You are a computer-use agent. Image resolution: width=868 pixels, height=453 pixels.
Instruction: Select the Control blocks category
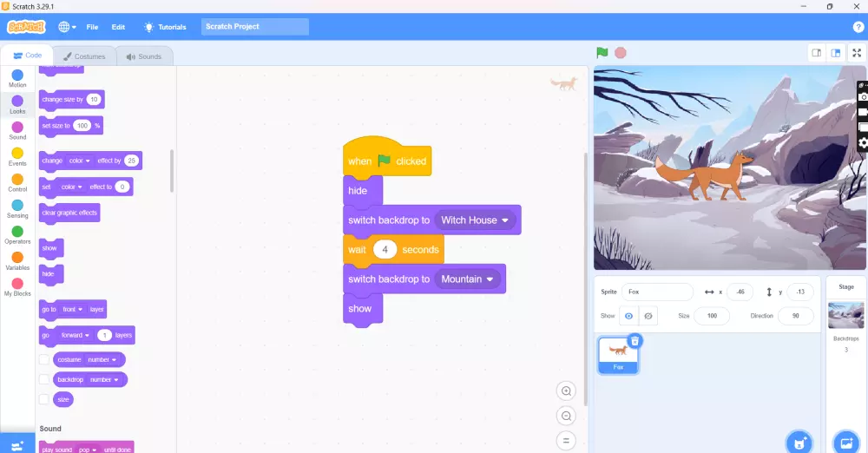[x=17, y=183]
